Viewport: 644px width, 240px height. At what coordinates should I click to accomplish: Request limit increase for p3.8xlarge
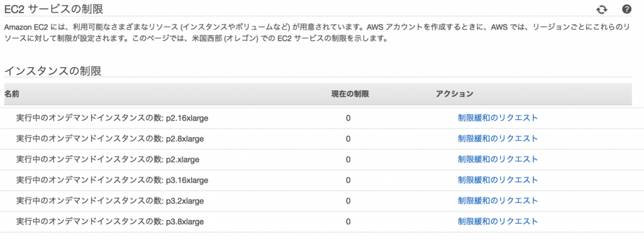498,222
